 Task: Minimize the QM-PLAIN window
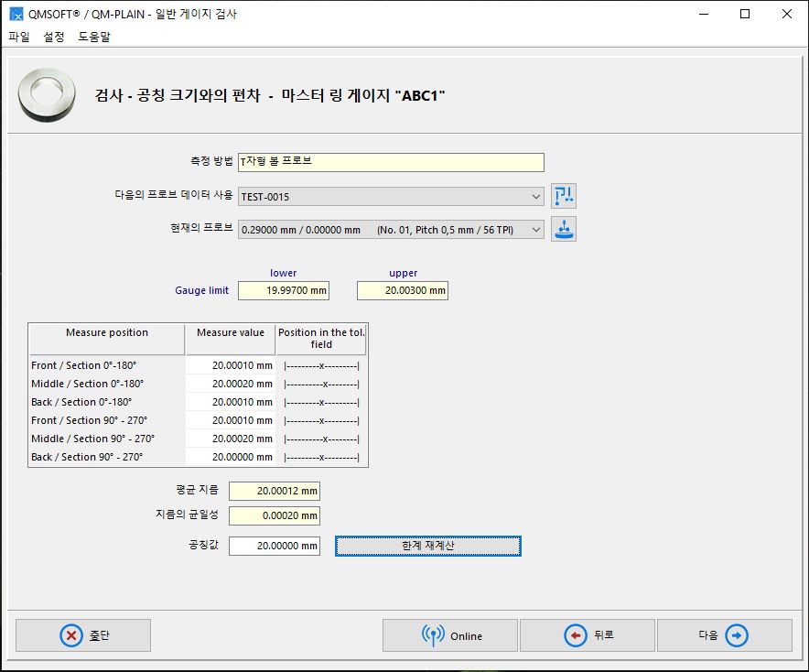click(x=704, y=14)
